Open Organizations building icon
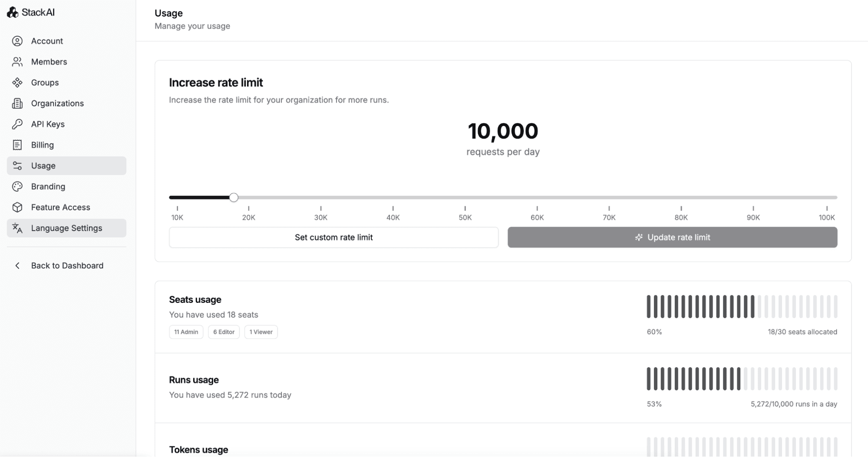 point(17,103)
